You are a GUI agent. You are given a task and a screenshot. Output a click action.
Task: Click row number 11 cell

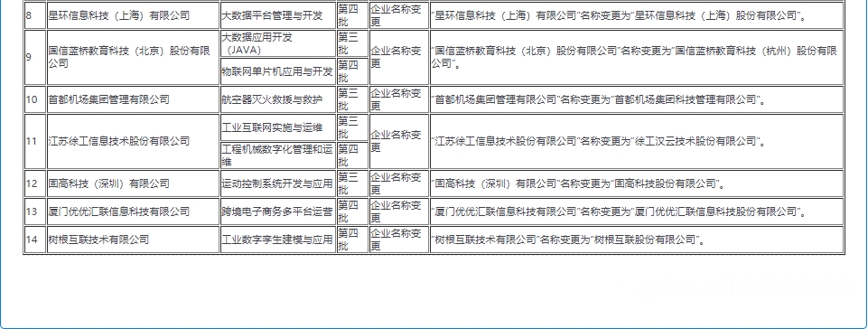pyautogui.click(x=35, y=141)
